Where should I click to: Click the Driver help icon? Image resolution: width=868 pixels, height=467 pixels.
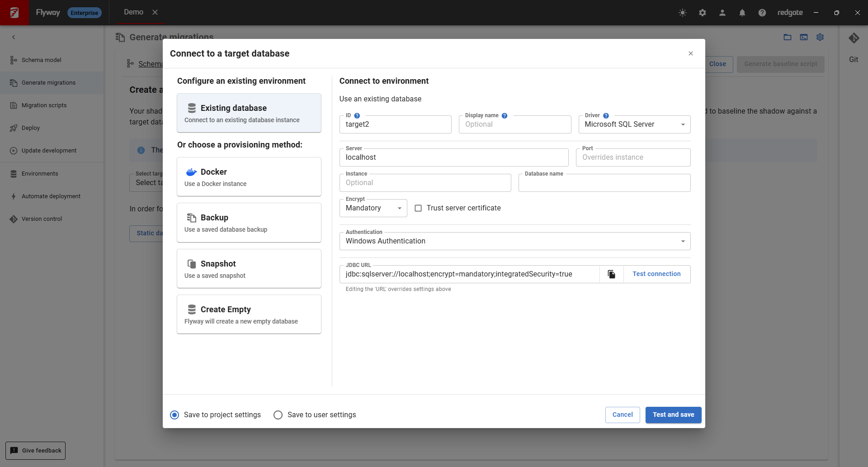tap(606, 116)
